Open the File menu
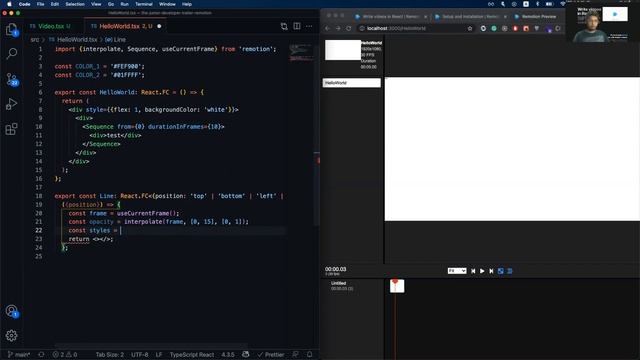Screen dimensions: 640x360 tap(40, 4)
